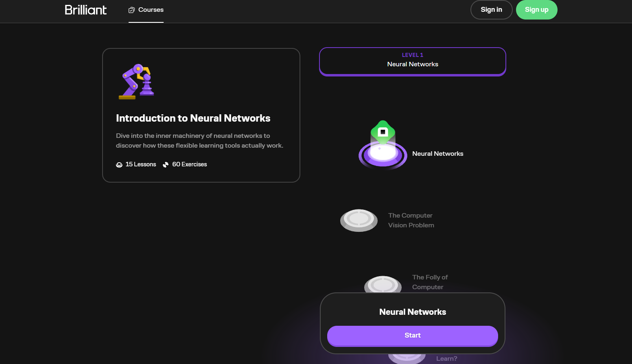Click the Neural Networks lesson label
Viewport: 632px width, 364px height.
coord(437,154)
